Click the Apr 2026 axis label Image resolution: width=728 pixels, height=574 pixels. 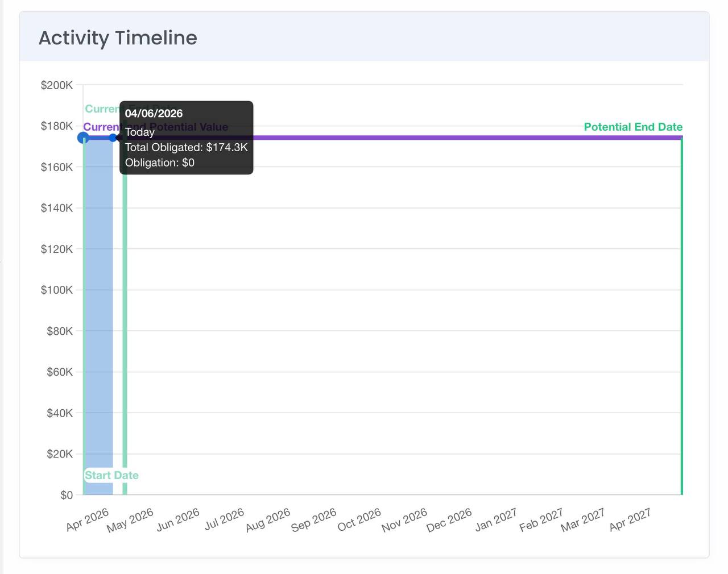pos(88,519)
